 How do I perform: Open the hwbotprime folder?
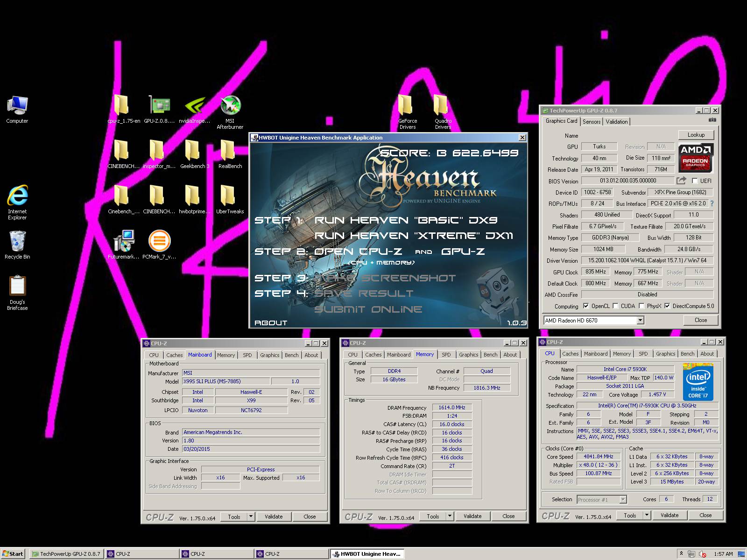(195, 200)
